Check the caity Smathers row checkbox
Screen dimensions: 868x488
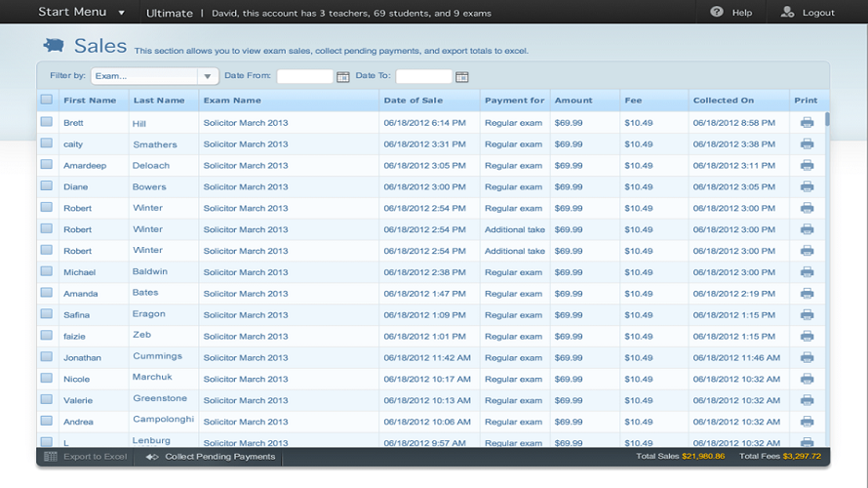pos(47,142)
